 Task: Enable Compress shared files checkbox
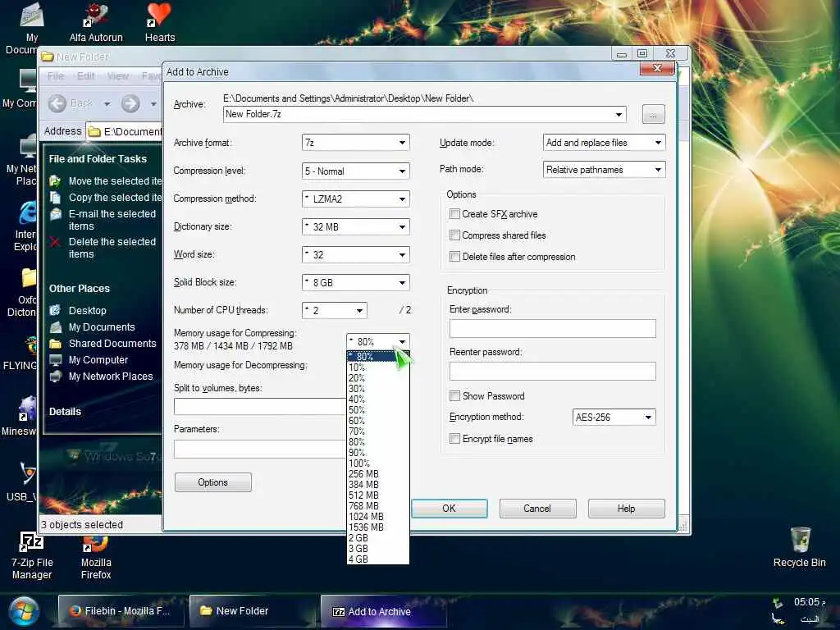[x=454, y=235]
